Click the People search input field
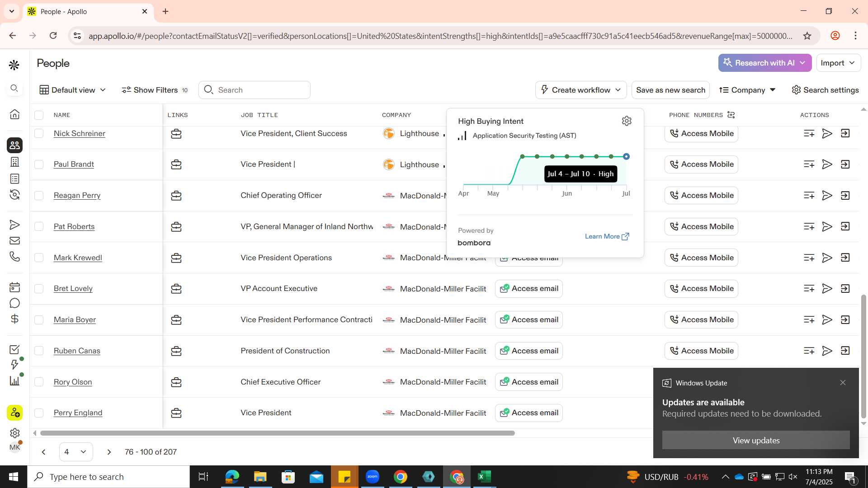 click(x=255, y=90)
